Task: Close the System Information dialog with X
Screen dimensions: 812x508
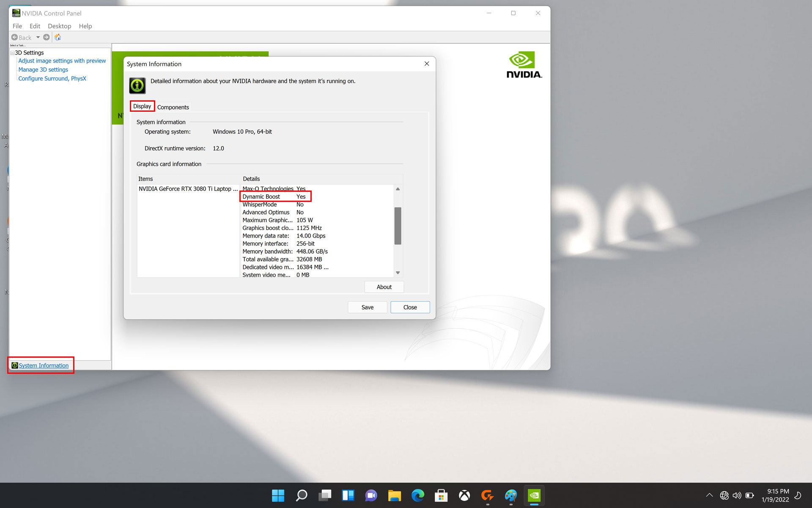Action: pos(427,63)
